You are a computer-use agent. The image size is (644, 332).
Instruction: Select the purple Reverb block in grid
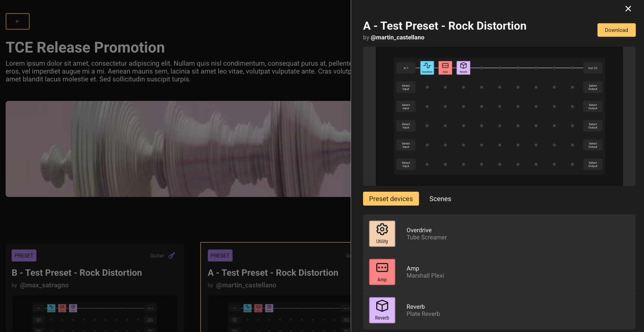[463, 68]
